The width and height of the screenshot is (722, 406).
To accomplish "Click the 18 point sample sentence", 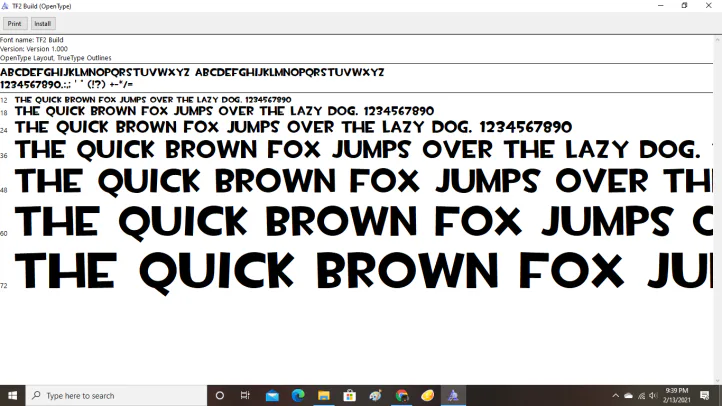I will coord(224,111).
